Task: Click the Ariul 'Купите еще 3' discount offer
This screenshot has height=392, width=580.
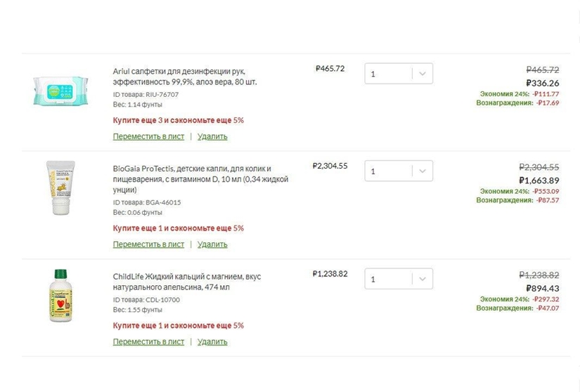Action: tap(179, 120)
